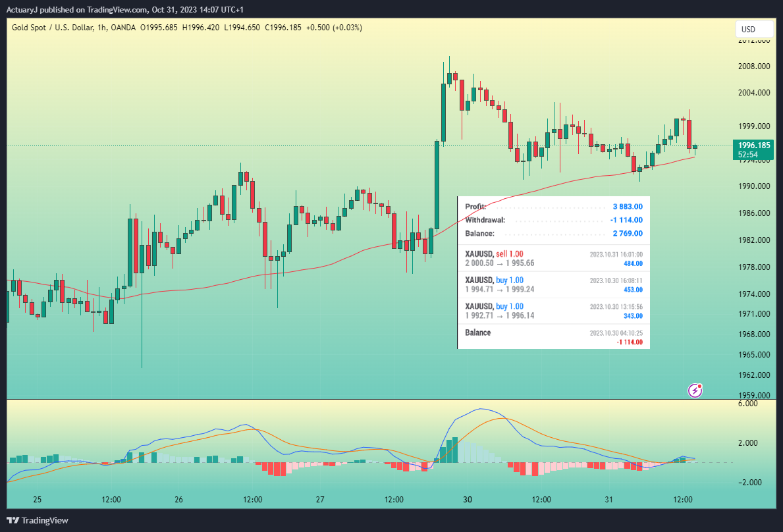Click the date label 26 on time axis
Image resolution: width=783 pixels, height=532 pixels.
tap(178, 499)
